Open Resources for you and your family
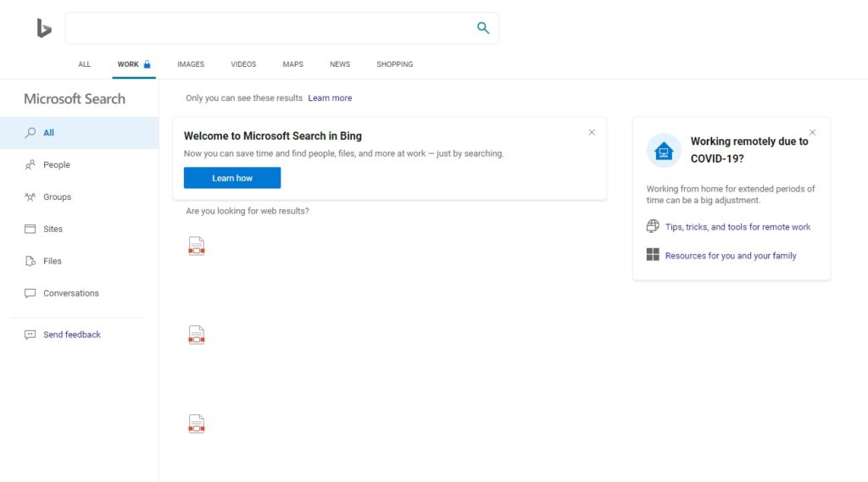 point(731,256)
